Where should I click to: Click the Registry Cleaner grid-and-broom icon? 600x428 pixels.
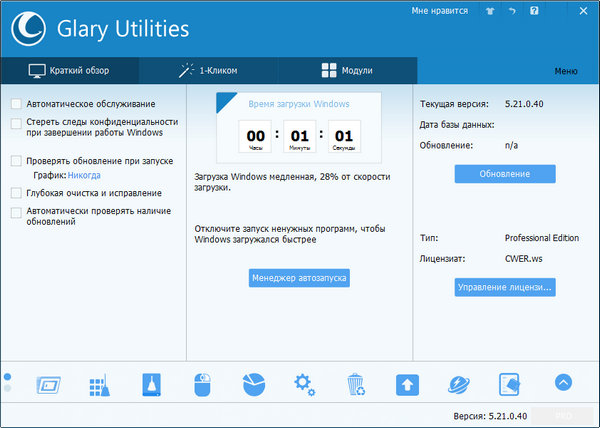pyautogui.click(x=98, y=383)
